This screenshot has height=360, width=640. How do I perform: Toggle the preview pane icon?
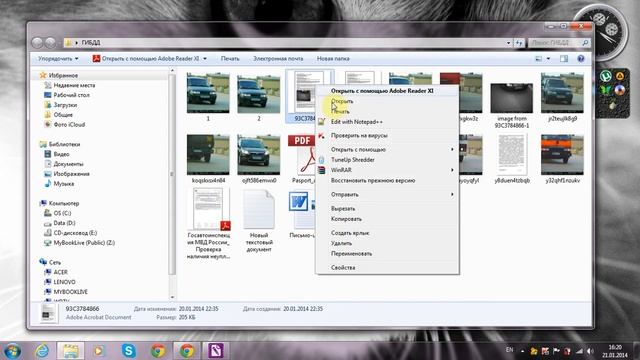point(564,59)
